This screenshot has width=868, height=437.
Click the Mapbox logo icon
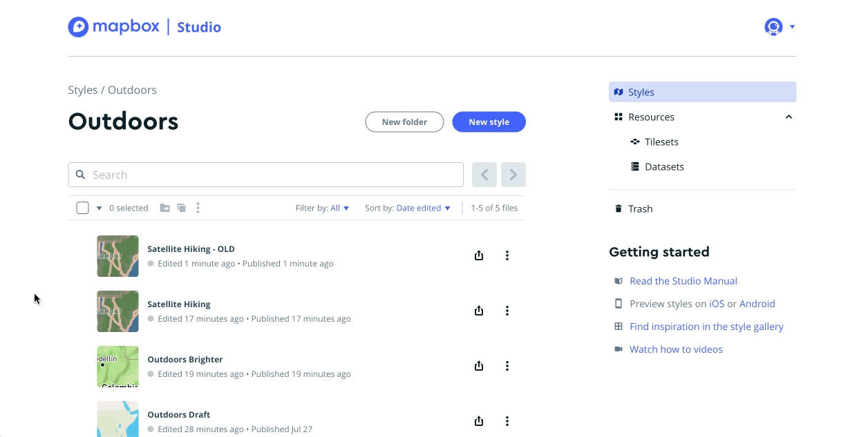point(78,27)
